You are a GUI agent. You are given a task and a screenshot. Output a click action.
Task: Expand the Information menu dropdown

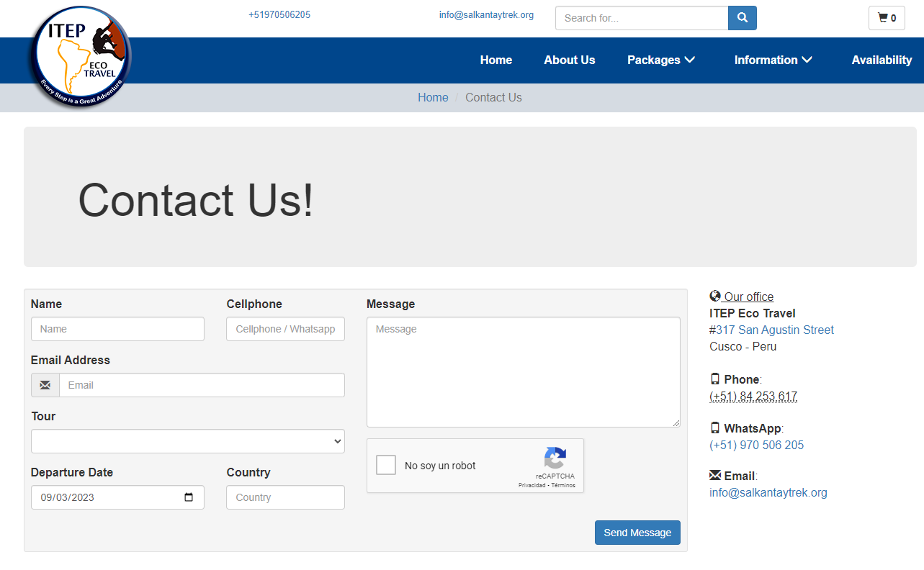coord(773,60)
